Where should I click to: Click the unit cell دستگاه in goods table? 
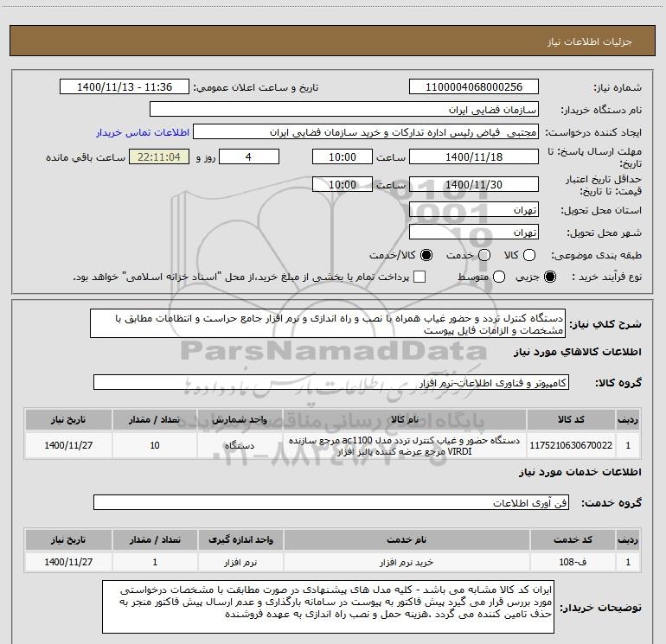coord(240,445)
